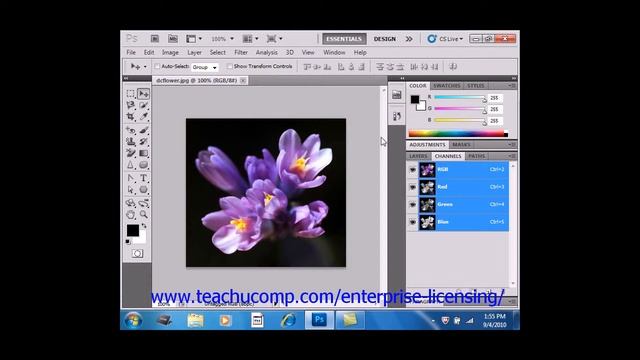This screenshot has height=360, width=640.
Task: Open the Arrange Documents dropdown
Action: [x=250, y=39]
